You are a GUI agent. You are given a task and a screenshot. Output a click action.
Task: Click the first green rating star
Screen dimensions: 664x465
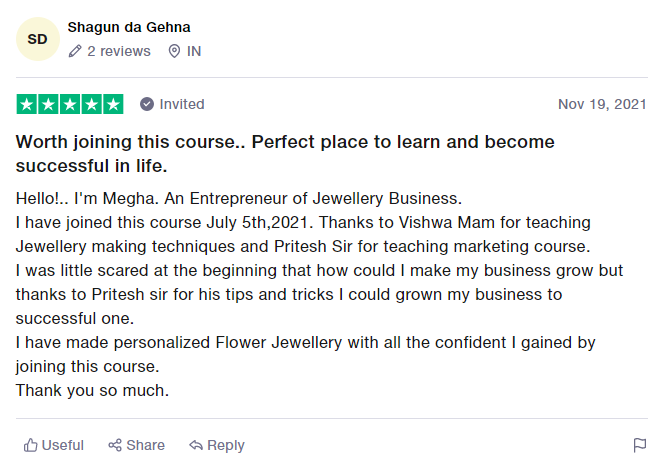click(x=27, y=104)
